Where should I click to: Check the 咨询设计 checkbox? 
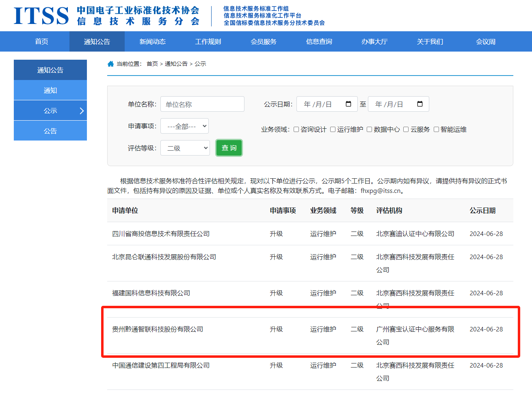coord(296,130)
